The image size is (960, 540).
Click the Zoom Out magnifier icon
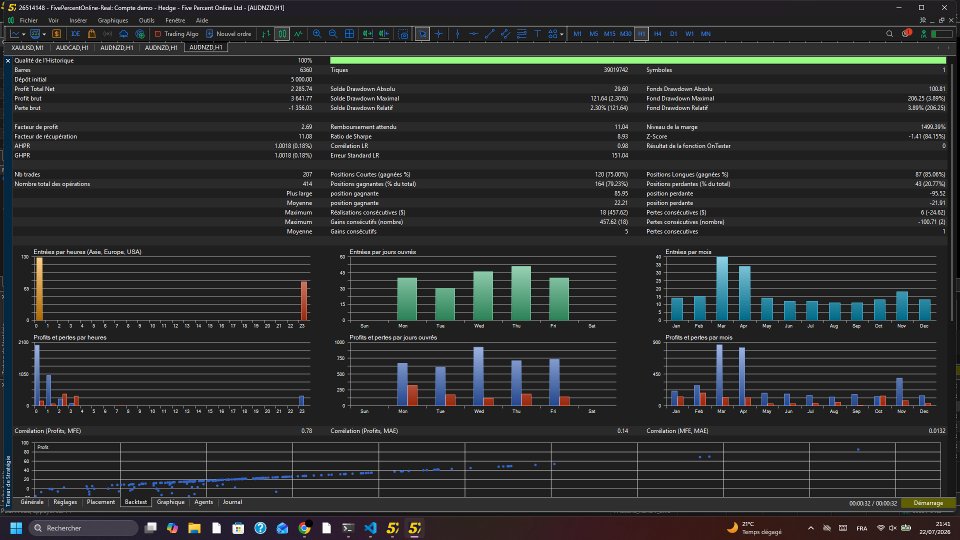[x=332, y=34]
